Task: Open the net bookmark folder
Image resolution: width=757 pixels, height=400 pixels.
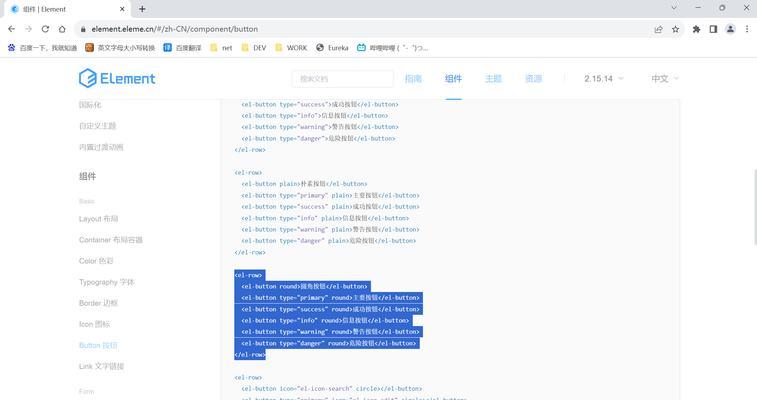Action: coord(221,48)
